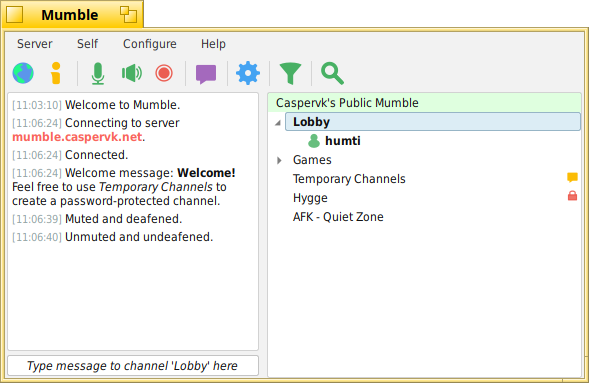589x383 pixels.
Task: Open the Server menu
Action: pos(35,44)
